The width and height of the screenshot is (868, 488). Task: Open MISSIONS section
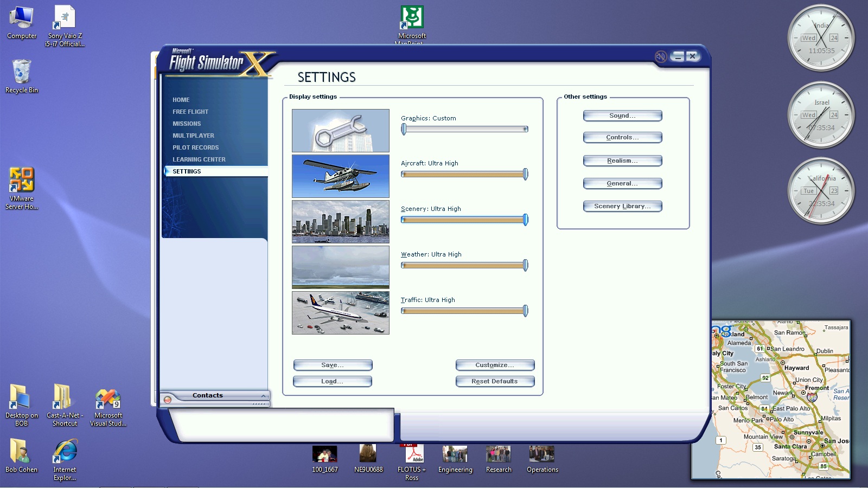(187, 124)
